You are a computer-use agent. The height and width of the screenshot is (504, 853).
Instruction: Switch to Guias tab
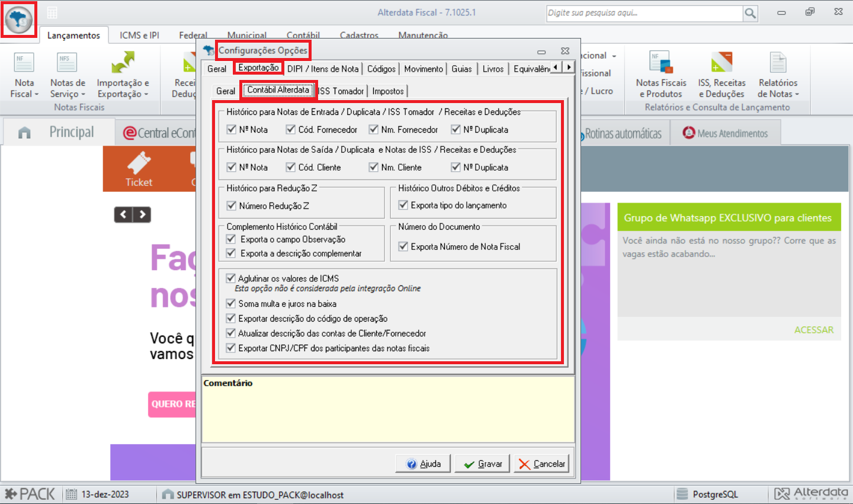pyautogui.click(x=461, y=69)
